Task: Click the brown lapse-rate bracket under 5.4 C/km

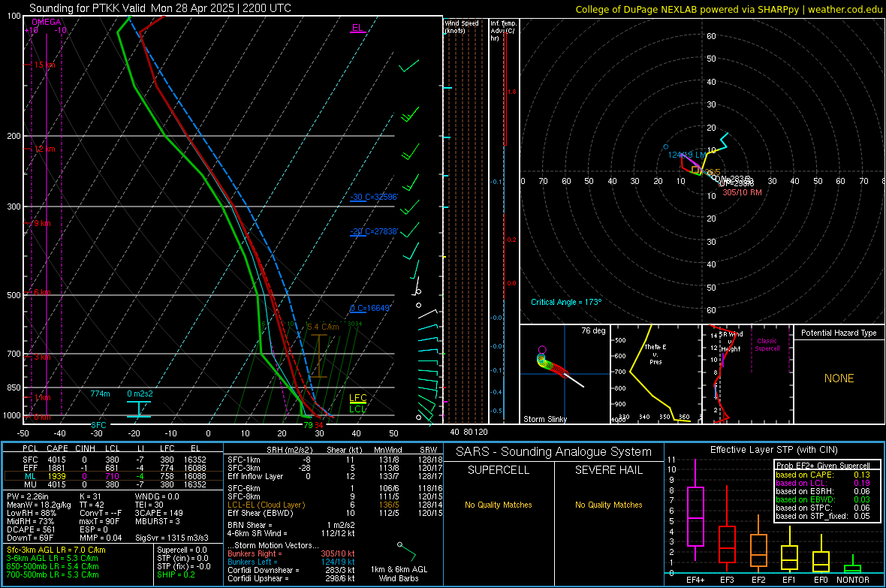Action: point(318,356)
